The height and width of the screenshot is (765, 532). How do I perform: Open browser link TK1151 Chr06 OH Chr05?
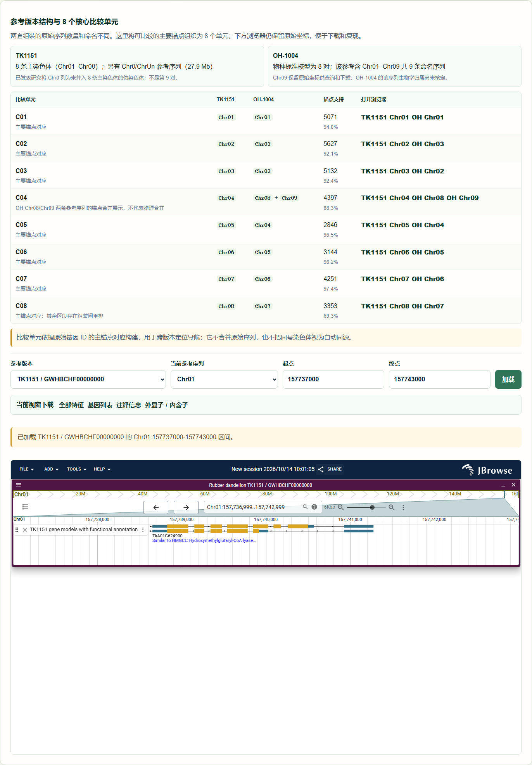(x=402, y=252)
